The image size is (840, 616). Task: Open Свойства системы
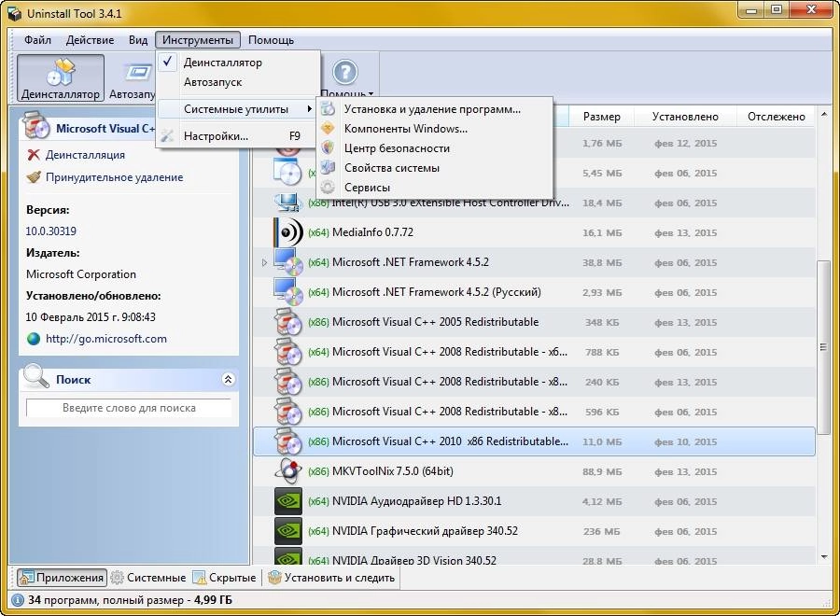[435, 168]
